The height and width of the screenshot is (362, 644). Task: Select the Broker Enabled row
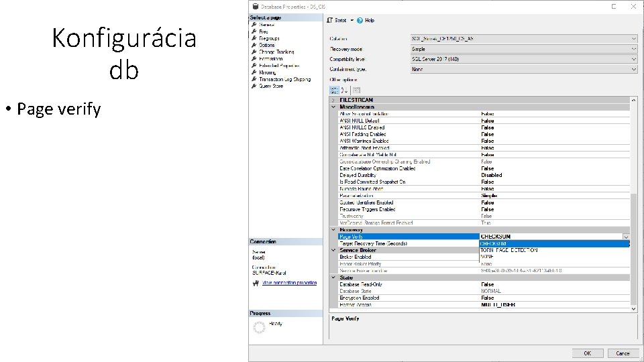tap(409, 257)
